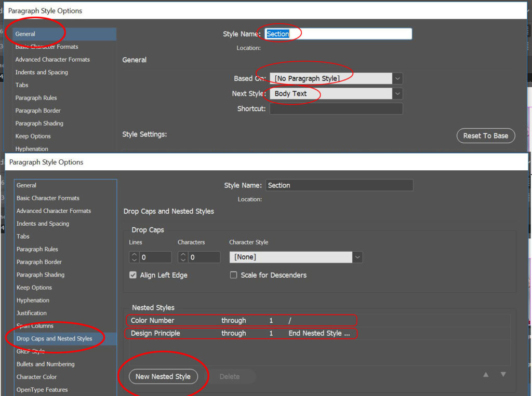Select the Color Number nested style entry

click(208, 320)
